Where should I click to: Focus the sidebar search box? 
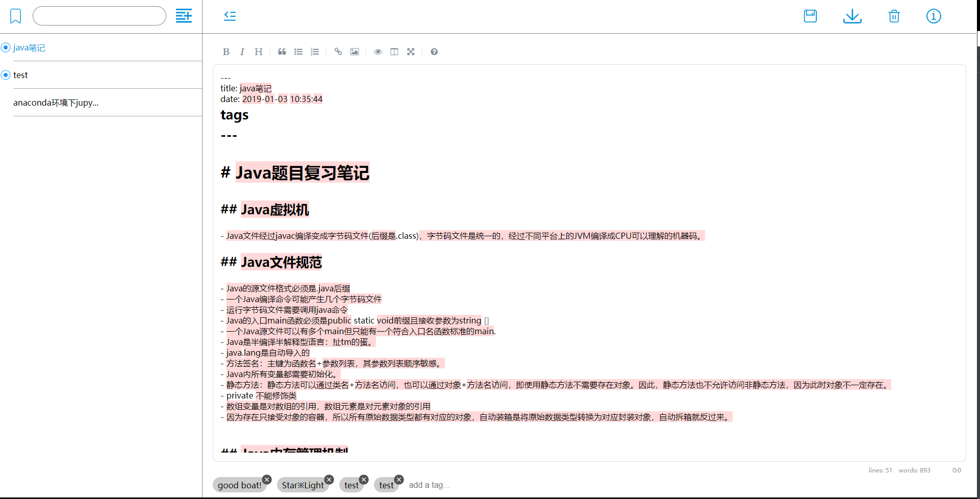tap(99, 16)
